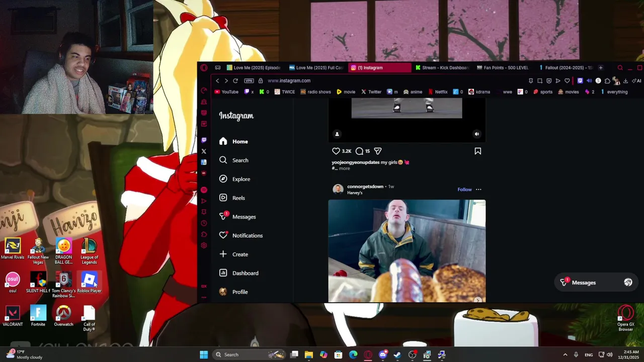
Task: Open history clock icon in Opera sidebar
Action: tap(204, 223)
